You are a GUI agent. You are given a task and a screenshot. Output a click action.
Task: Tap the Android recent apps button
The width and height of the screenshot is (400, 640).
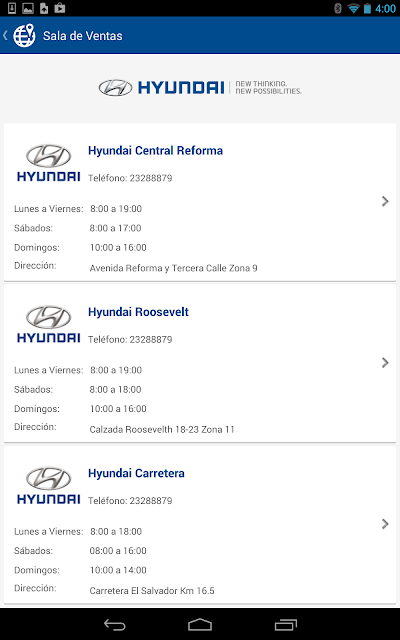tap(286, 624)
